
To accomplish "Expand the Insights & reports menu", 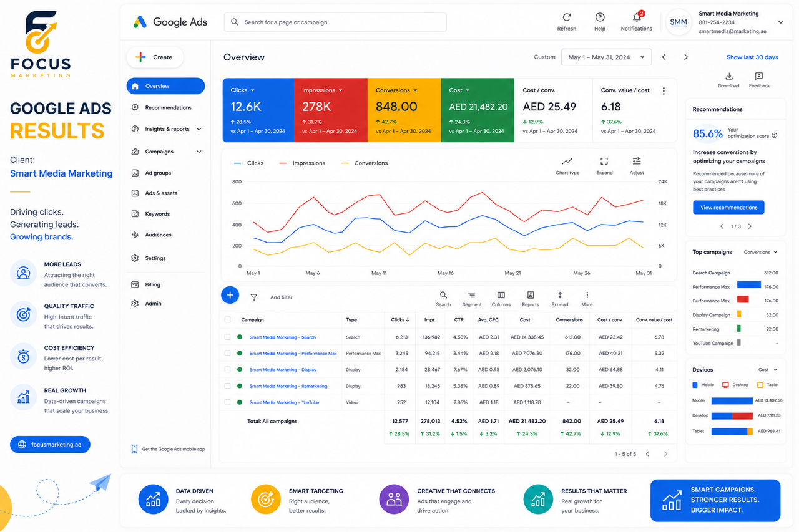I will click(199, 129).
